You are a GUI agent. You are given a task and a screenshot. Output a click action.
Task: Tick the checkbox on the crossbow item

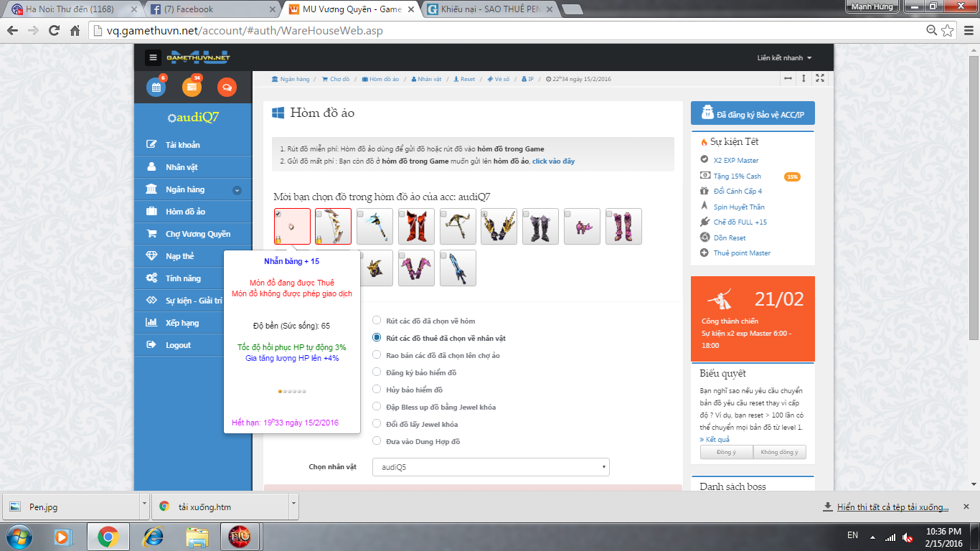pos(444,214)
